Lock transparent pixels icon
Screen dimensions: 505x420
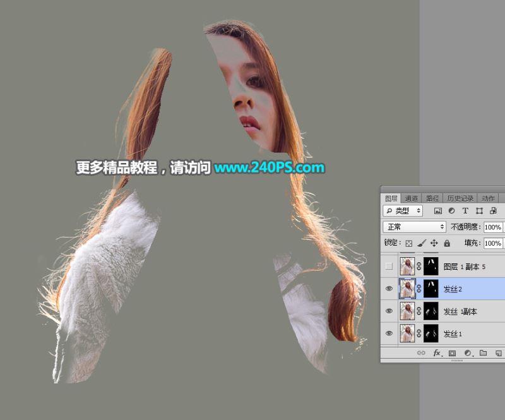pos(408,243)
